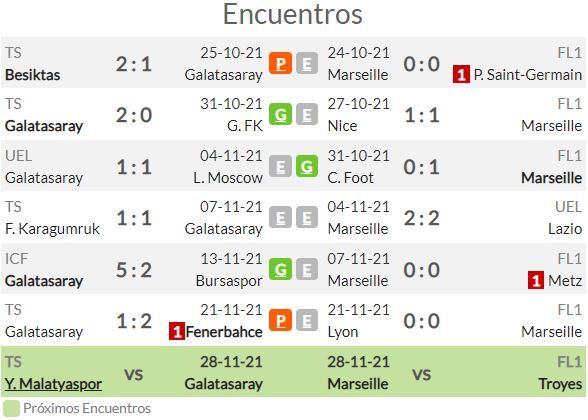Click the red card icon next to P. Saint-Germain
The height and width of the screenshot is (420, 588).
tap(461, 74)
